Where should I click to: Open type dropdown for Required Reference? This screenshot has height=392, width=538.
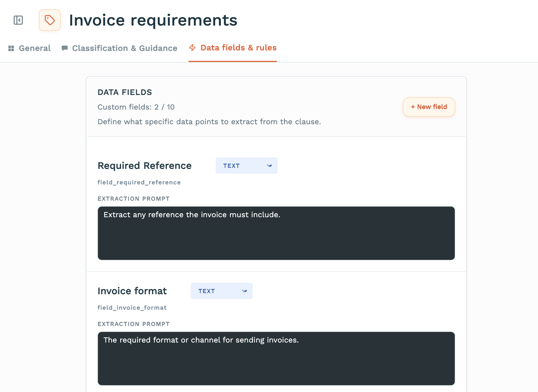[247, 166]
